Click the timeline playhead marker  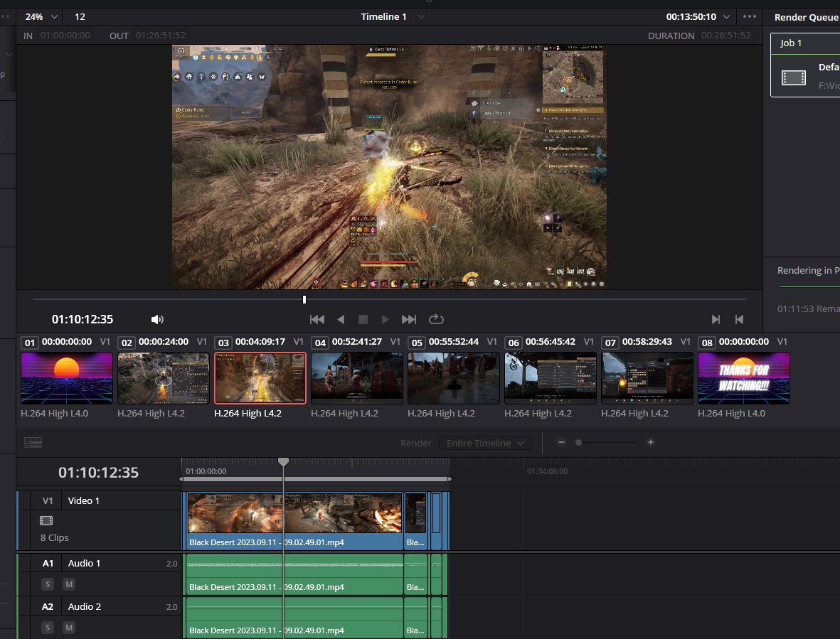pos(283,461)
